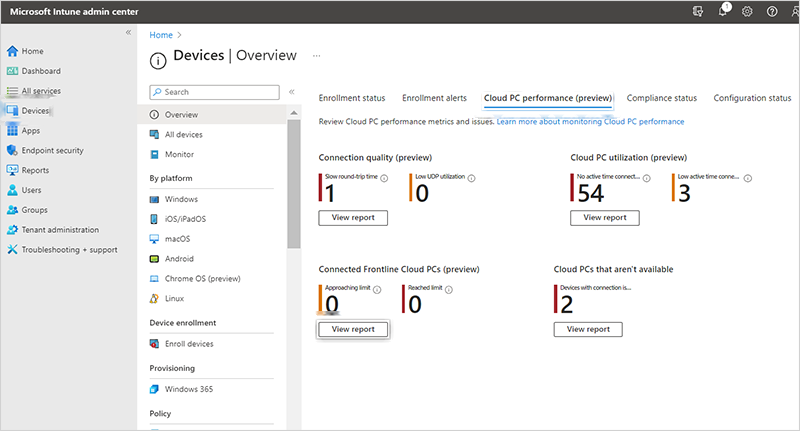Open the Groups people icon
Image resolution: width=800 pixels, height=431 pixels.
click(12, 210)
